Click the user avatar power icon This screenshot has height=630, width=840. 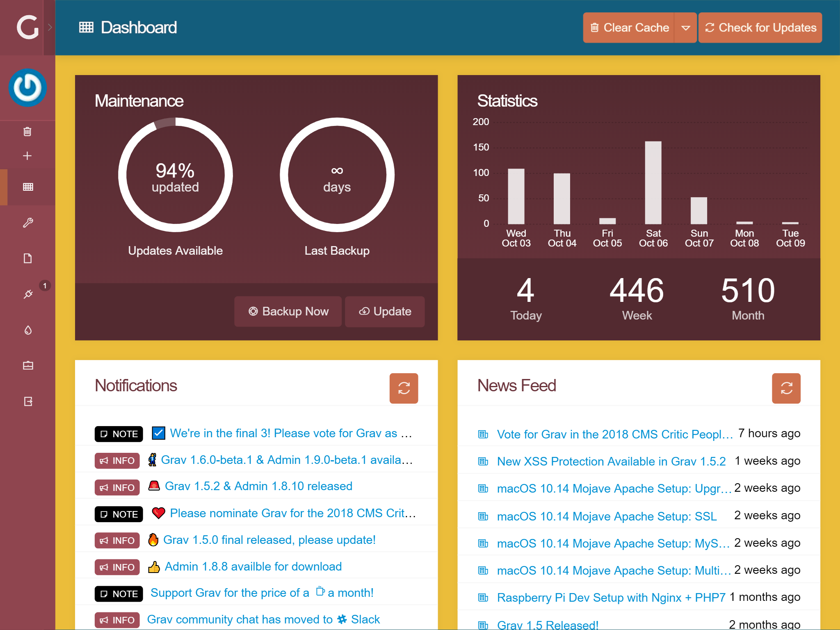pyautogui.click(x=27, y=88)
